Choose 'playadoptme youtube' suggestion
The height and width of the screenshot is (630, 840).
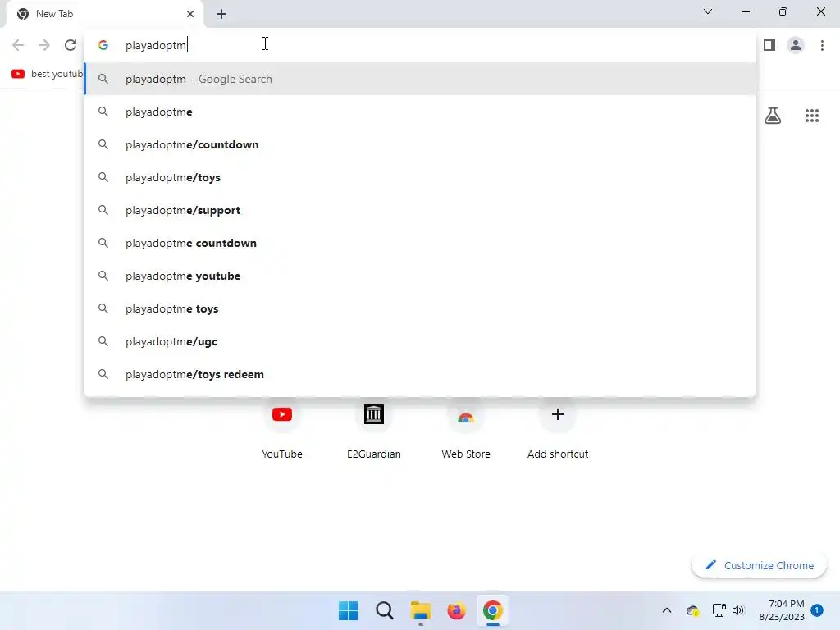420,276
